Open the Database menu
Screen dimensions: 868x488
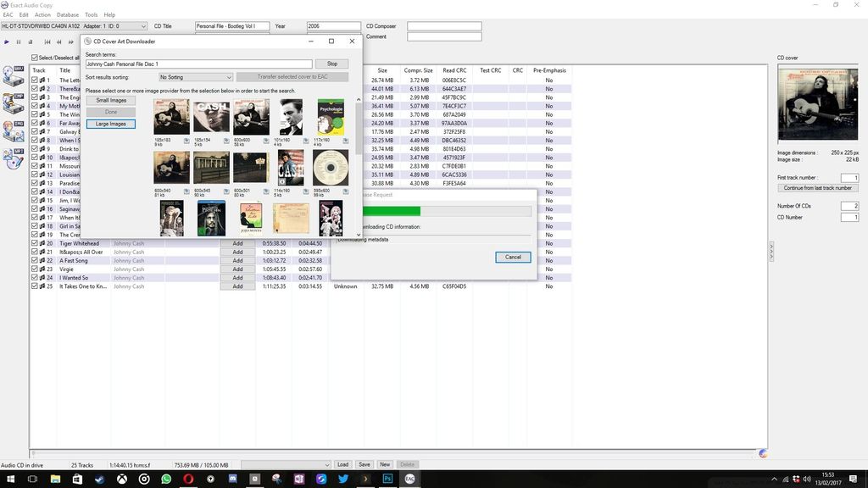tap(67, 14)
